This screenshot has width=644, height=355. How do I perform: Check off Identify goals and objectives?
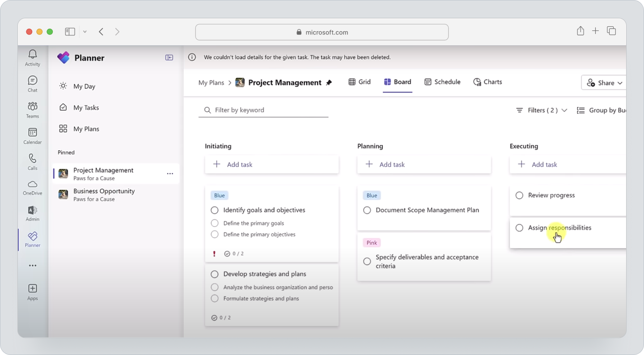(x=215, y=210)
